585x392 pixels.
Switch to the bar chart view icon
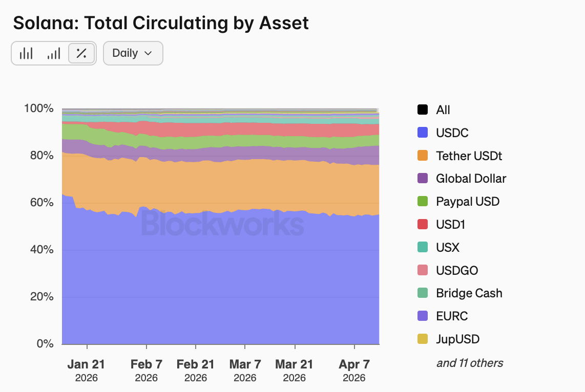26,53
